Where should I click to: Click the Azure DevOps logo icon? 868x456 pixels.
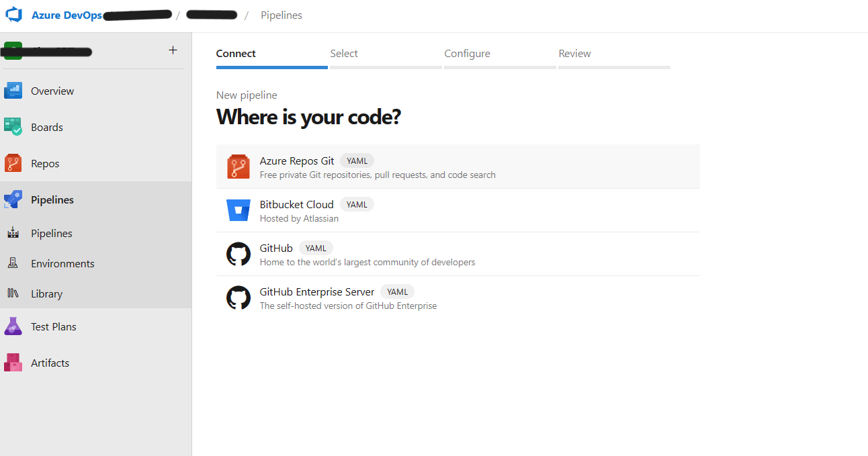click(x=14, y=15)
